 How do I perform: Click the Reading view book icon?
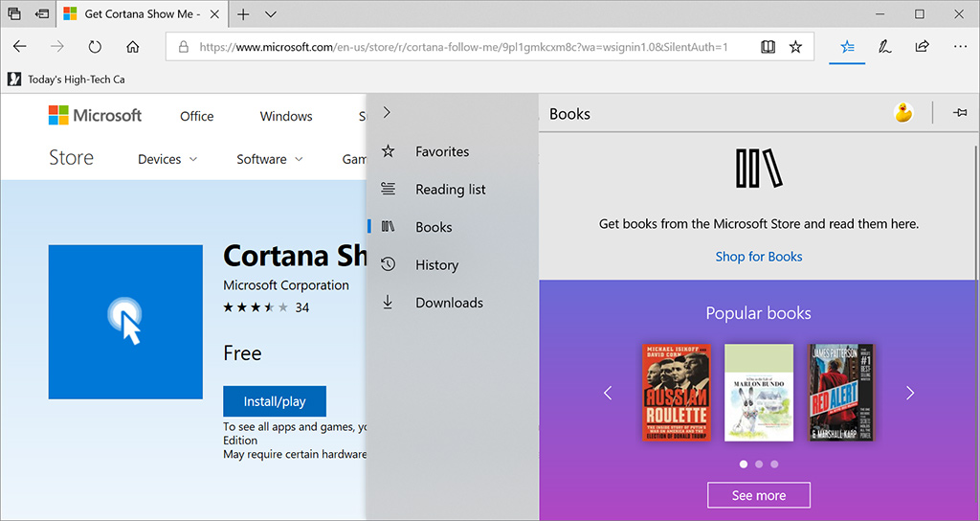768,47
